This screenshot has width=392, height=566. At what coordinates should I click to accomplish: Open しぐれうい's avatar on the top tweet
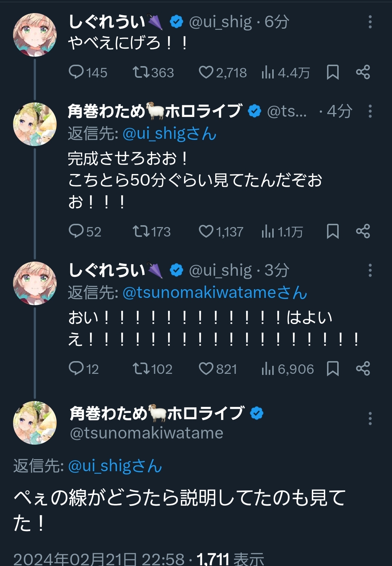click(35, 35)
